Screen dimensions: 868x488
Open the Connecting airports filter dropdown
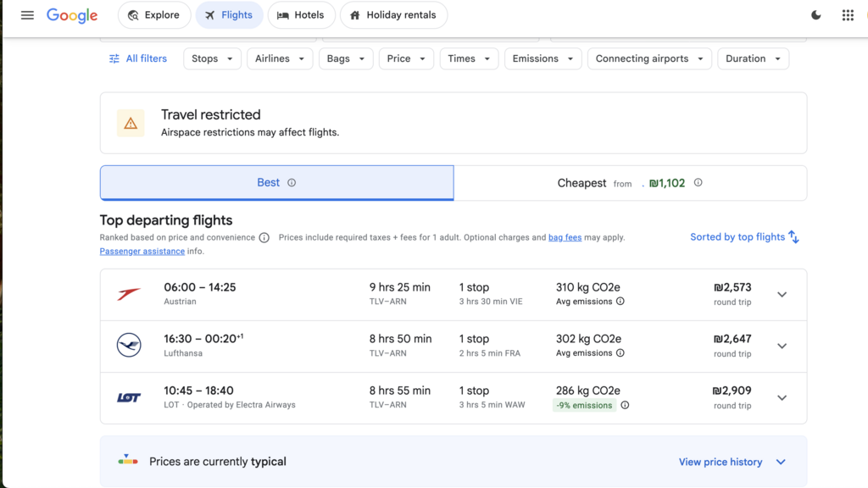coord(649,58)
